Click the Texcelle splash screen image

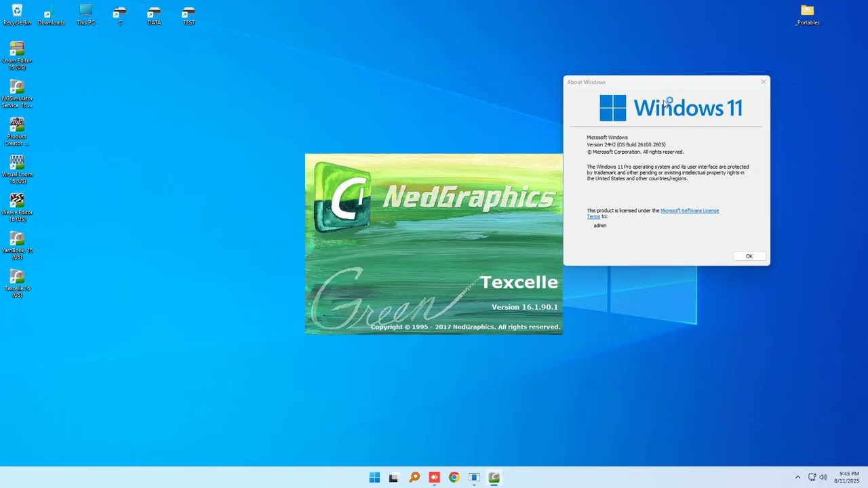tap(434, 244)
